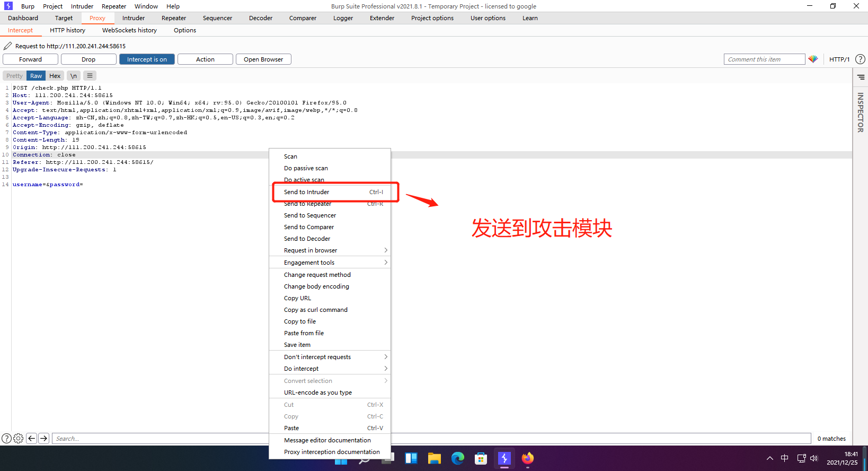
Task: Open volume control tray icon
Action: pos(814,458)
